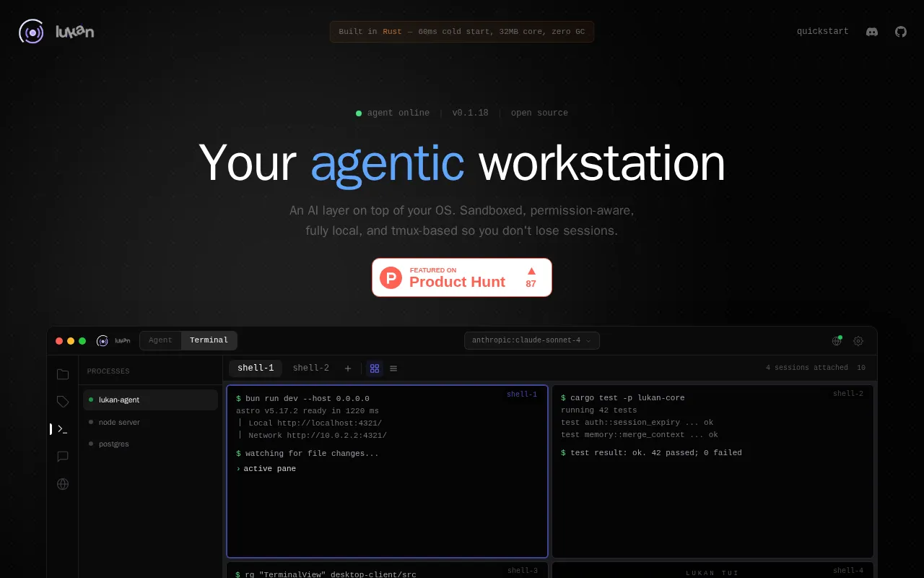Select the postgres process
Screen dimensions: 924x578
tap(150, 444)
